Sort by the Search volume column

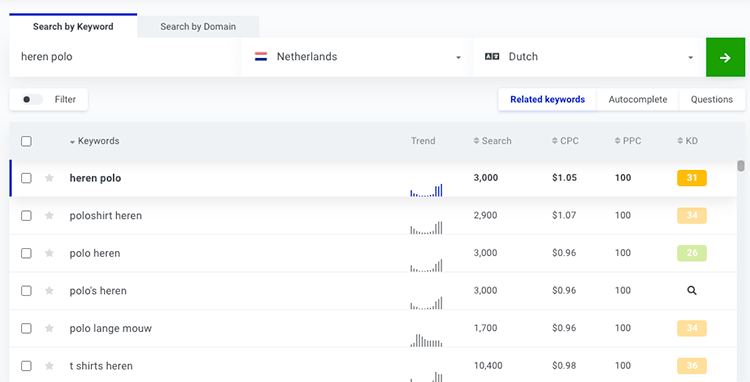[x=492, y=141]
